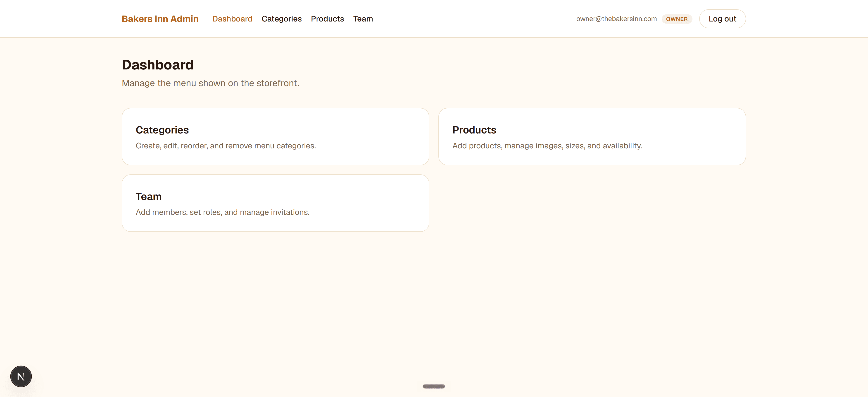Screen dimensions: 868x397
Task: Open the Team nav item
Action: (x=363, y=19)
